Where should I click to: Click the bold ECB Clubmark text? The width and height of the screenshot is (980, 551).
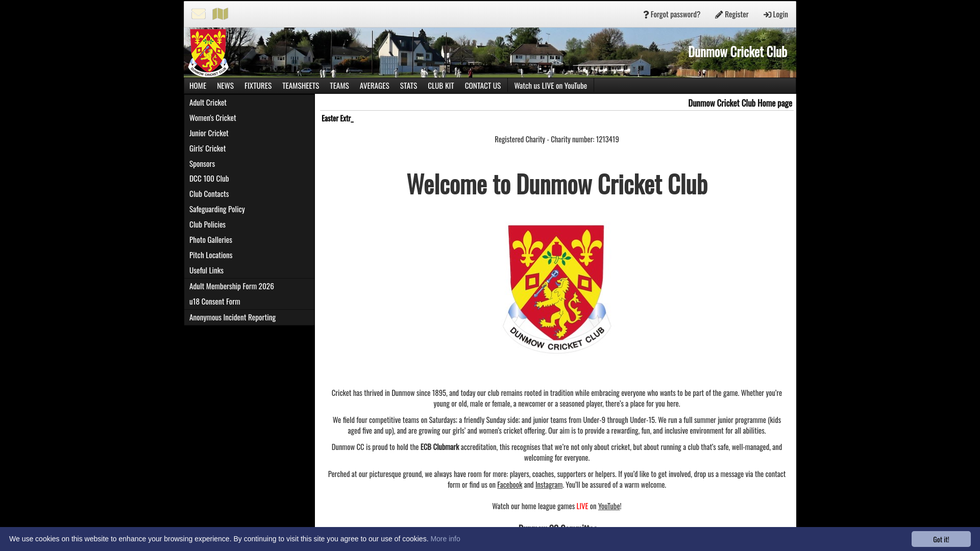click(x=440, y=447)
